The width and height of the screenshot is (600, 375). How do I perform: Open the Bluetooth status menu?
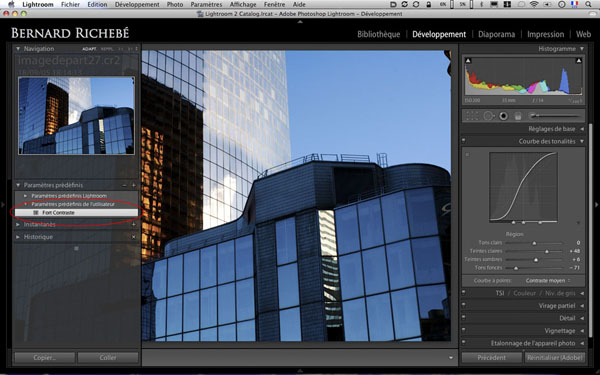[481, 4]
